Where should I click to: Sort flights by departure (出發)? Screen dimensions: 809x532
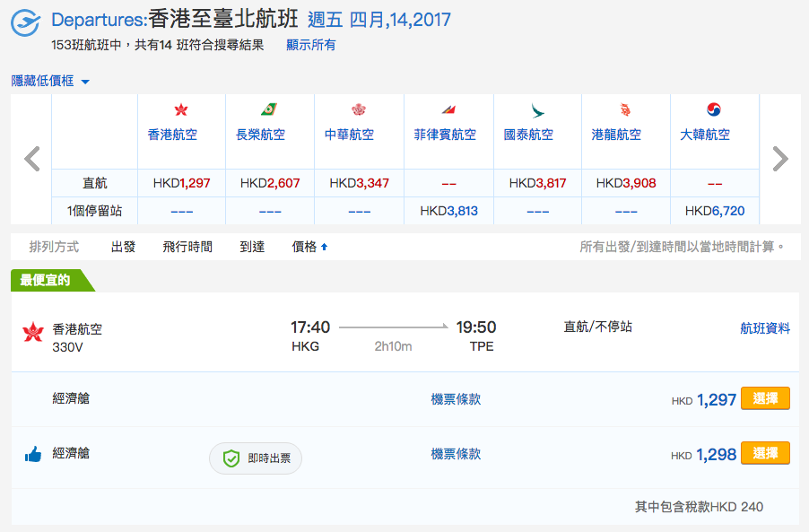click(x=123, y=247)
